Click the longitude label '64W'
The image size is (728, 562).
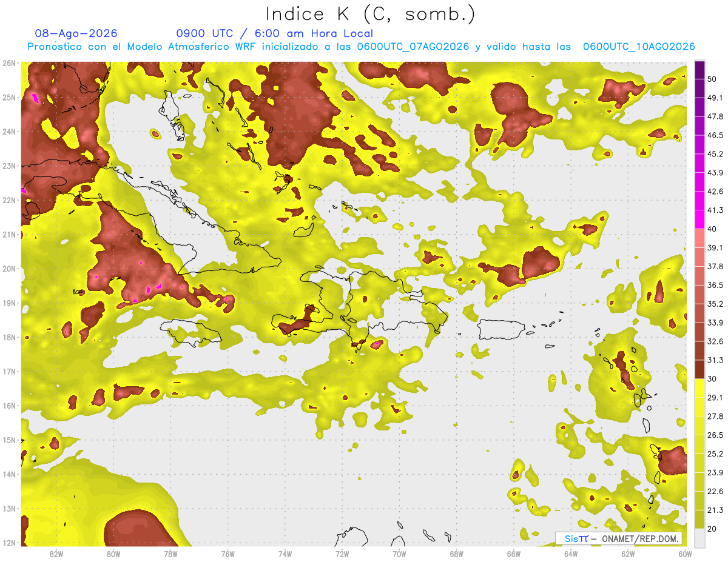[x=571, y=554]
